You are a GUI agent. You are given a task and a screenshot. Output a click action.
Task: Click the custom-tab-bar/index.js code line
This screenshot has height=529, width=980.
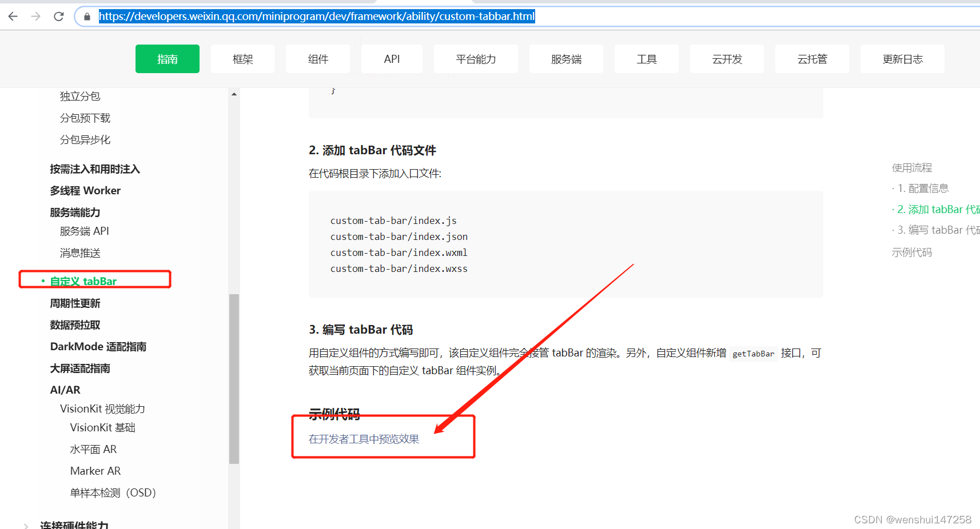[x=393, y=221]
